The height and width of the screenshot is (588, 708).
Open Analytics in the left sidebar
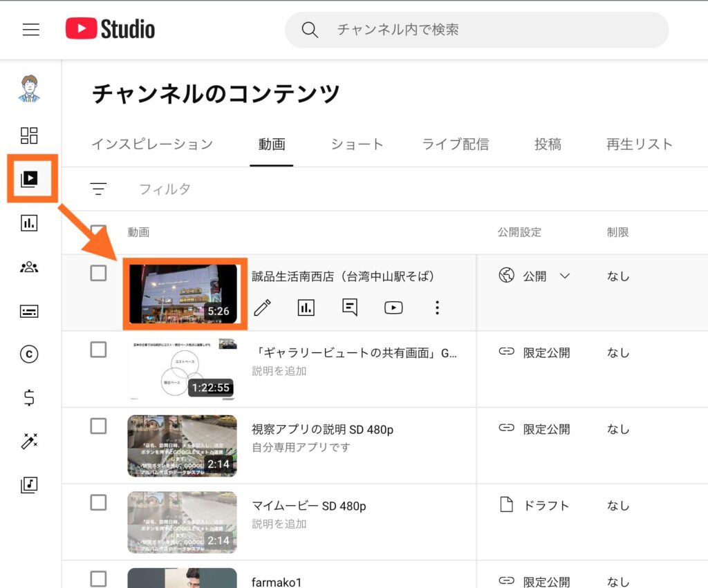point(29,222)
